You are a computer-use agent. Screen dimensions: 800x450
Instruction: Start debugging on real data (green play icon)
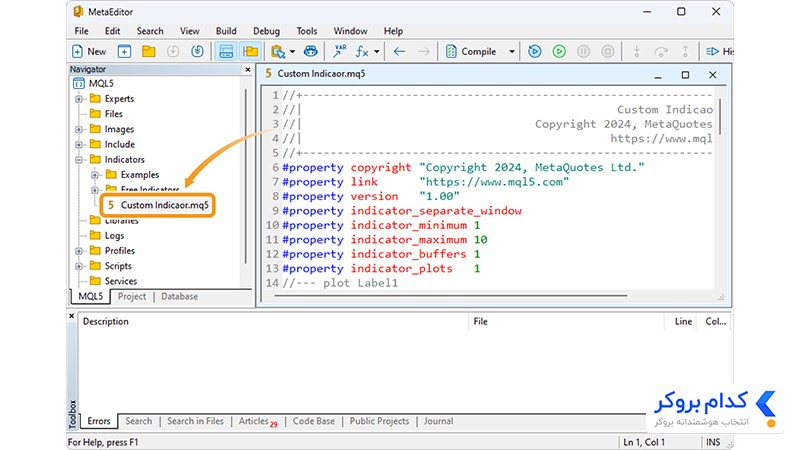pyautogui.click(x=559, y=52)
